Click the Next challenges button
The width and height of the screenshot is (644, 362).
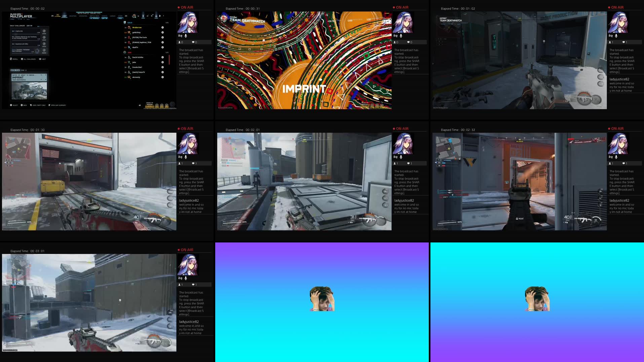(42, 59)
